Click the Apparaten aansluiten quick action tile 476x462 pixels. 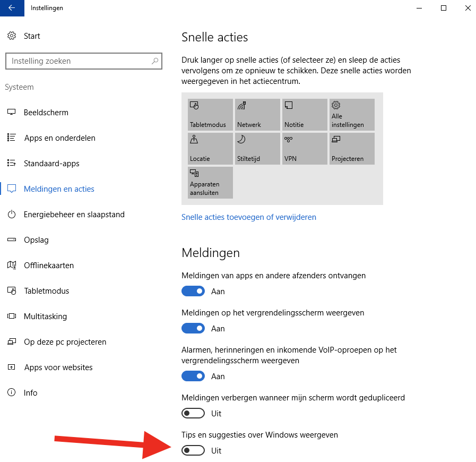(x=210, y=183)
